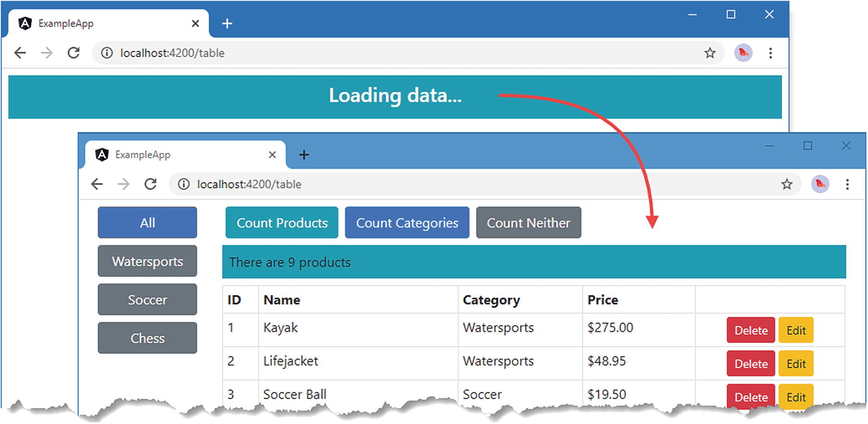Open the three-dot menu in the rear window
Image resolution: width=868 pixels, height=424 pixels.
click(770, 53)
